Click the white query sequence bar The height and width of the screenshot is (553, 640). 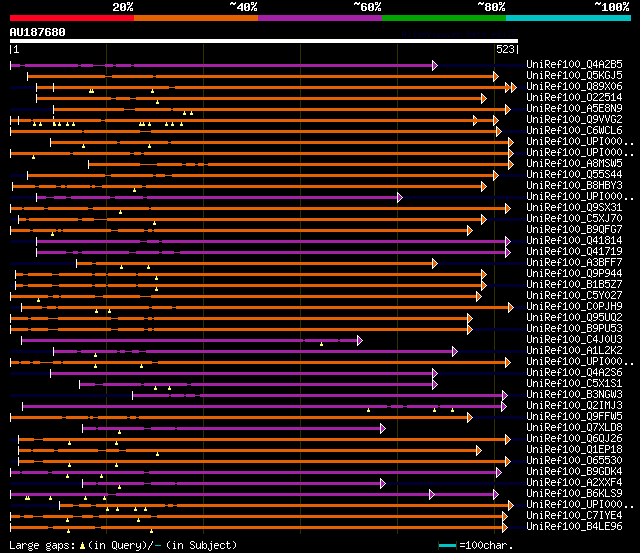(x=264, y=41)
